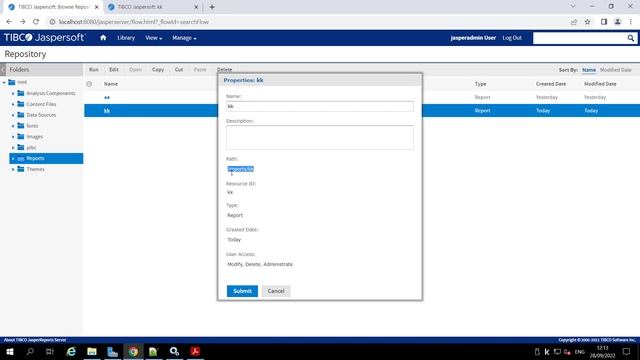This screenshot has width=640, height=360.
Task: Switch to Chrome in the taskbar
Action: coord(133,351)
